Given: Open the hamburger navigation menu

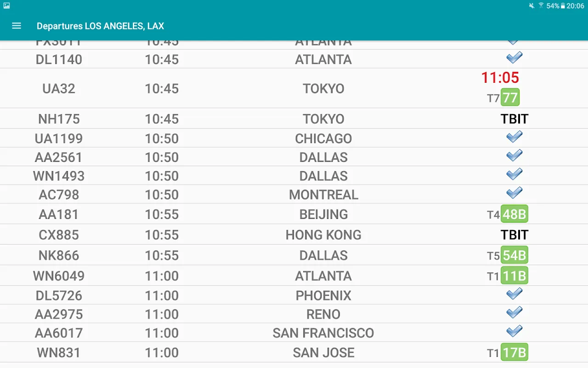Looking at the screenshot, I should (17, 26).
